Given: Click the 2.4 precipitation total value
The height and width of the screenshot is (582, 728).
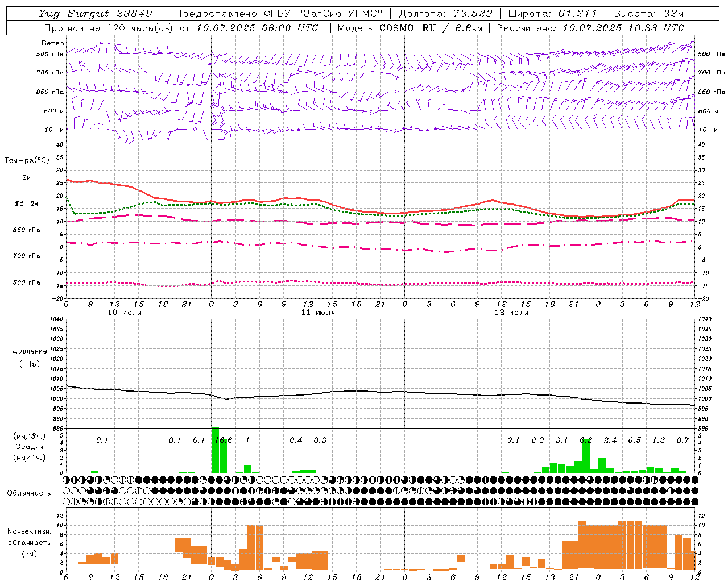Looking at the screenshot, I should [x=610, y=440].
